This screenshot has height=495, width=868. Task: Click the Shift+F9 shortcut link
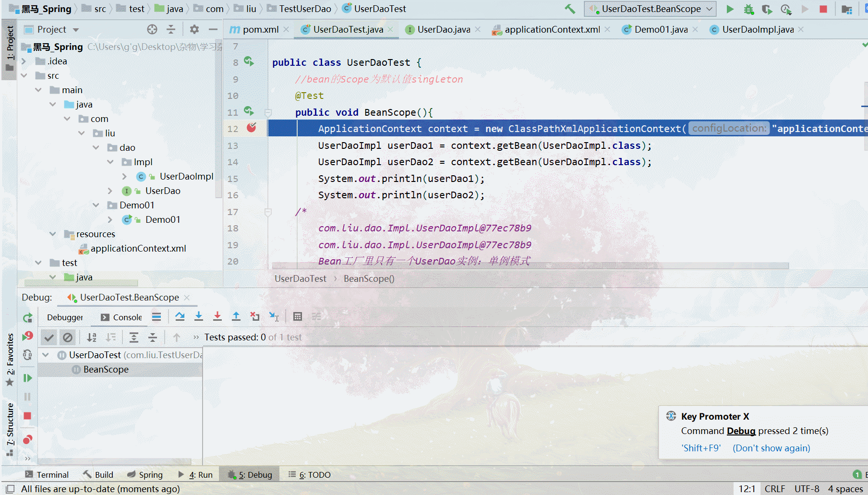click(x=701, y=448)
